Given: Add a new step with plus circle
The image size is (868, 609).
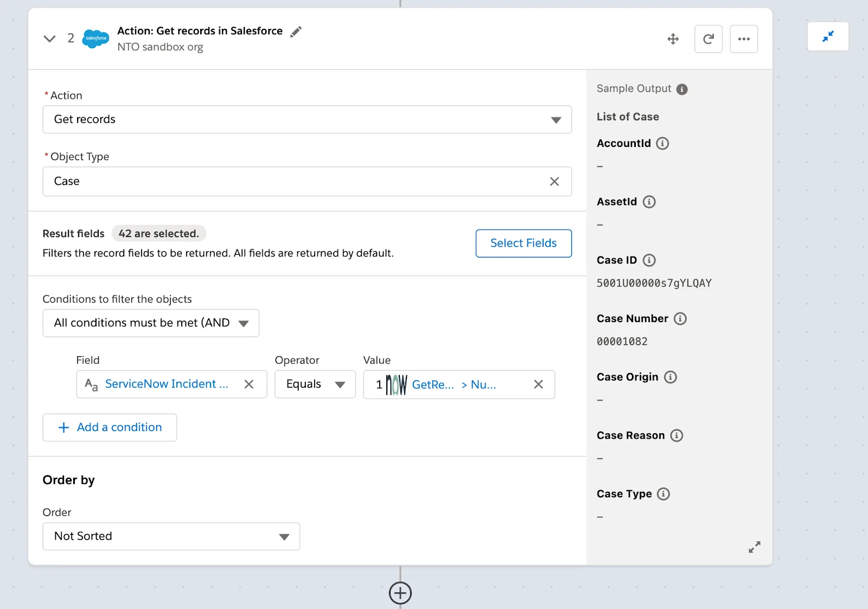Looking at the screenshot, I should click(x=400, y=593).
